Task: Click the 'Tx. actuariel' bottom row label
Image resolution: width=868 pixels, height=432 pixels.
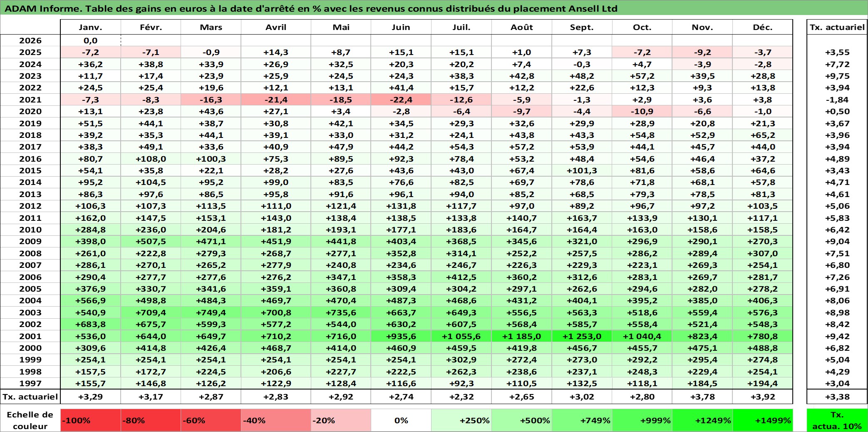Action: pos(30,397)
